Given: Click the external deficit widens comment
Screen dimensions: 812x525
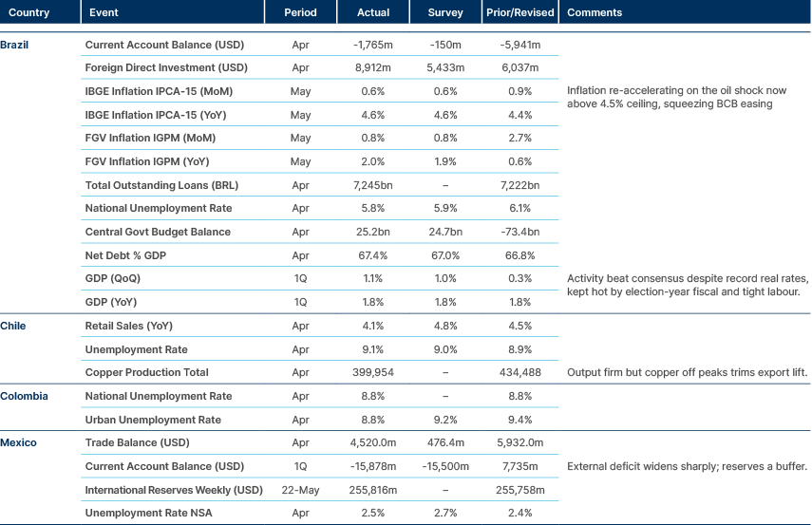Looking at the screenshot, I should (x=688, y=466).
